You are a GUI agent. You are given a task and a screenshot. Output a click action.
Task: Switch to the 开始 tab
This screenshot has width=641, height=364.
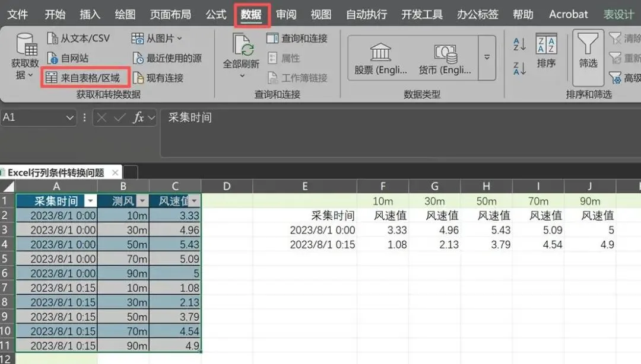point(55,14)
